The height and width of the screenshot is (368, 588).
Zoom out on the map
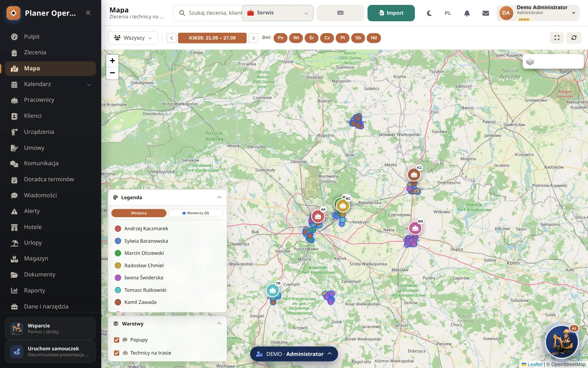click(x=112, y=73)
